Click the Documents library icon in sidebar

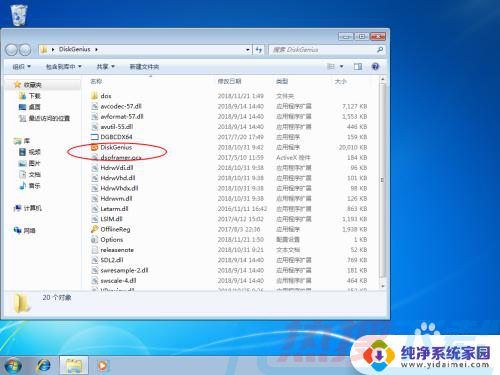click(22, 174)
